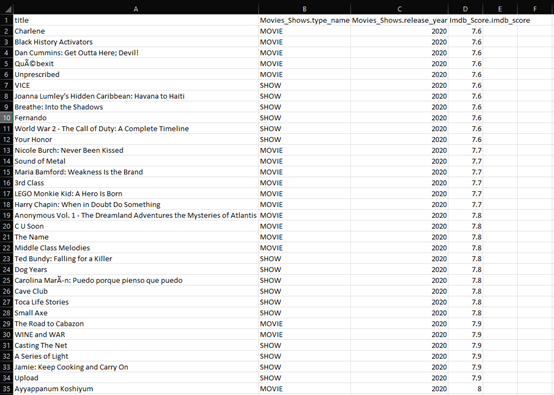The height and width of the screenshot is (395, 554).
Task: Select cell 'Black History Activators'
Action: click(x=136, y=42)
